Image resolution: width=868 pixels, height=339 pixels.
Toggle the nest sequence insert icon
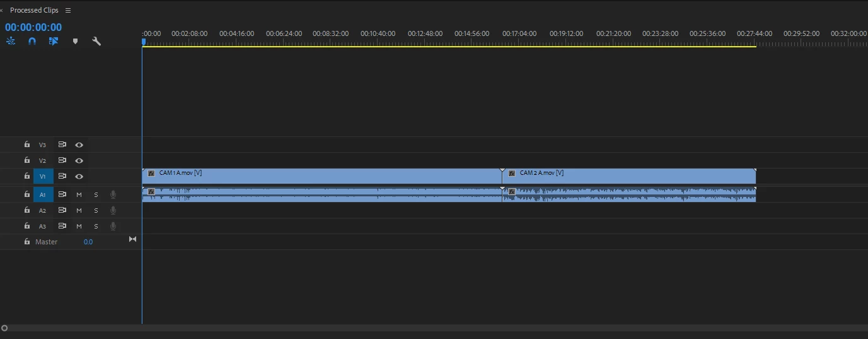(11, 41)
